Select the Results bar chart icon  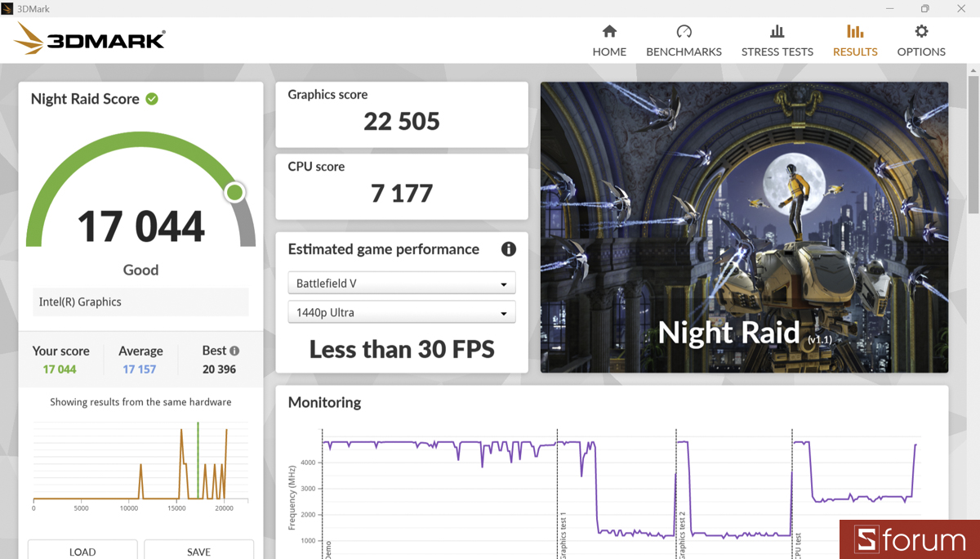(855, 32)
